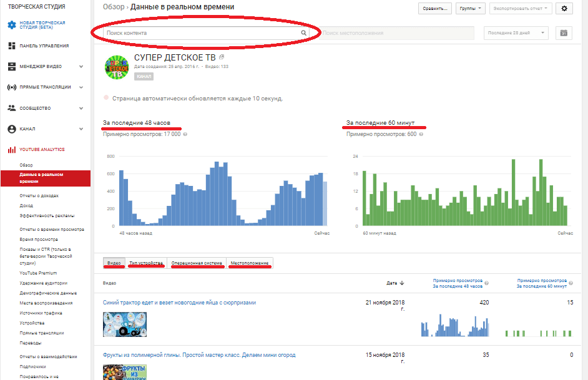Click the СУПЕР ДЕТСКОЕ ТВ channel avatar
This screenshot has width=588, height=380.
pyautogui.click(x=117, y=67)
